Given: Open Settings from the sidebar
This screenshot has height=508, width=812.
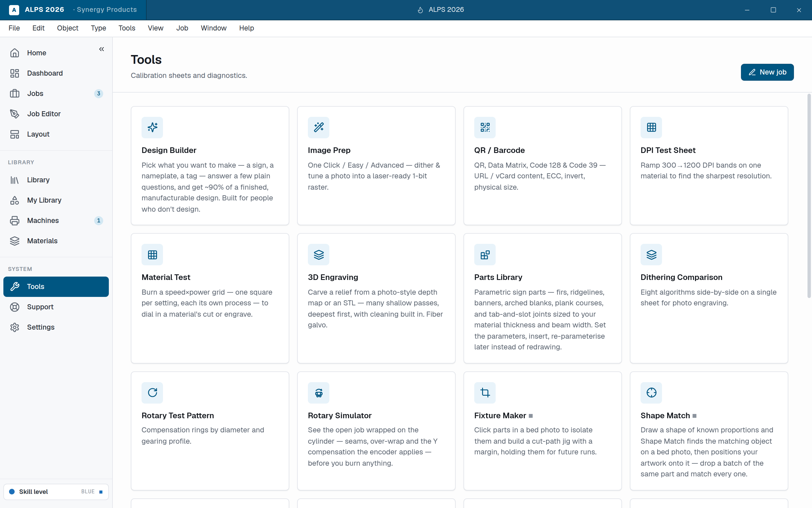Looking at the screenshot, I should click(56, 327).
